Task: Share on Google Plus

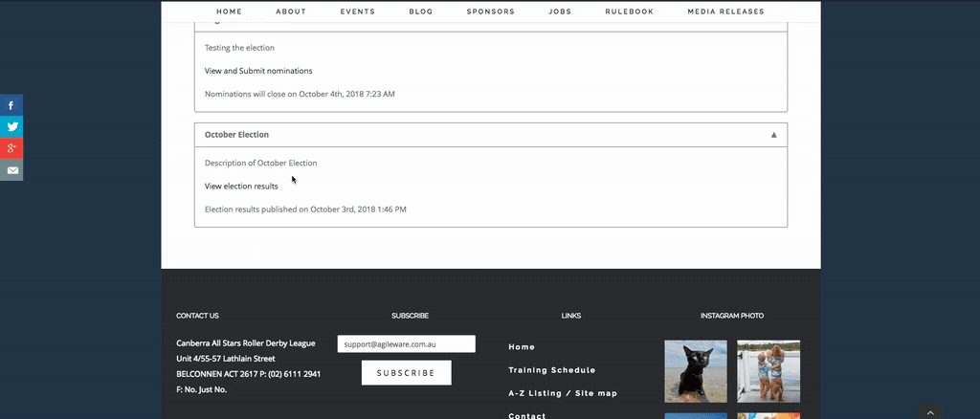Action: click(x=11, y=148)
